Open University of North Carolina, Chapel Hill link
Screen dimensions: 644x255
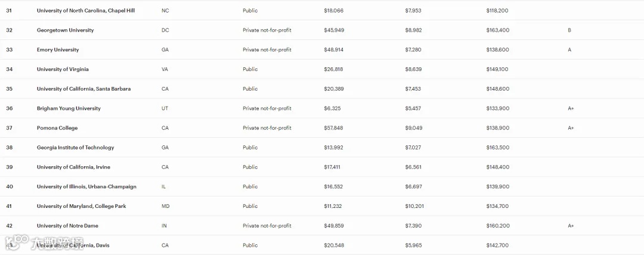(x=85, y=11)
